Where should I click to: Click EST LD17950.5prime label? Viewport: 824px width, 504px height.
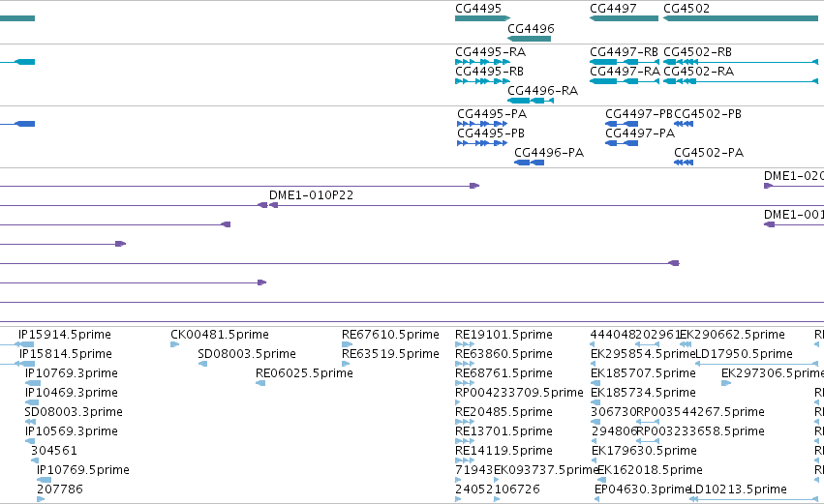point(744,354)
